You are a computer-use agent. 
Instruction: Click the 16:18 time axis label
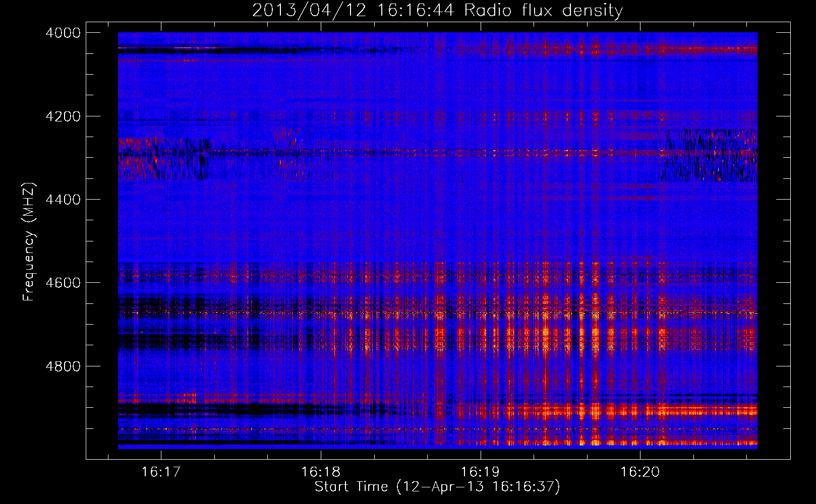point(320,472)
